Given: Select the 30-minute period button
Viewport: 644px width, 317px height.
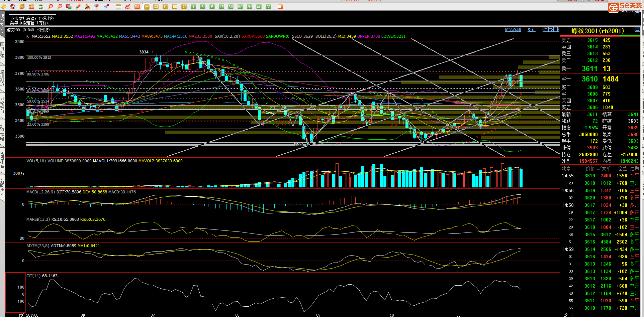Looking at the screenshot, I should (x=231, y=7).
